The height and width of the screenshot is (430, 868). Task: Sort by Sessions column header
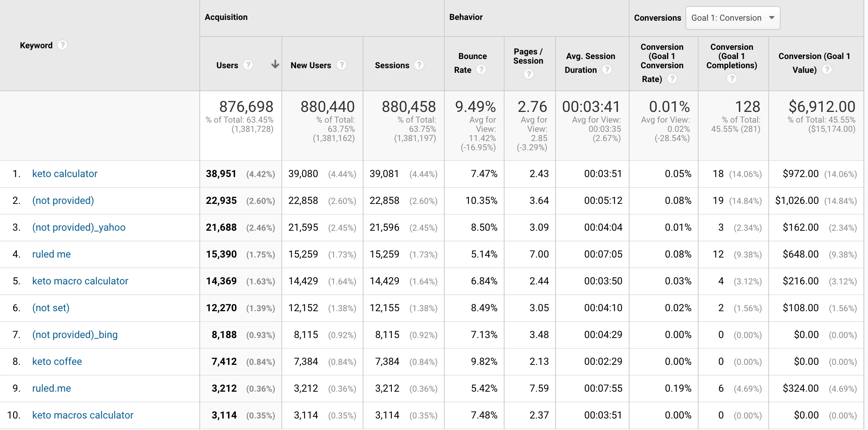(392, 65)
